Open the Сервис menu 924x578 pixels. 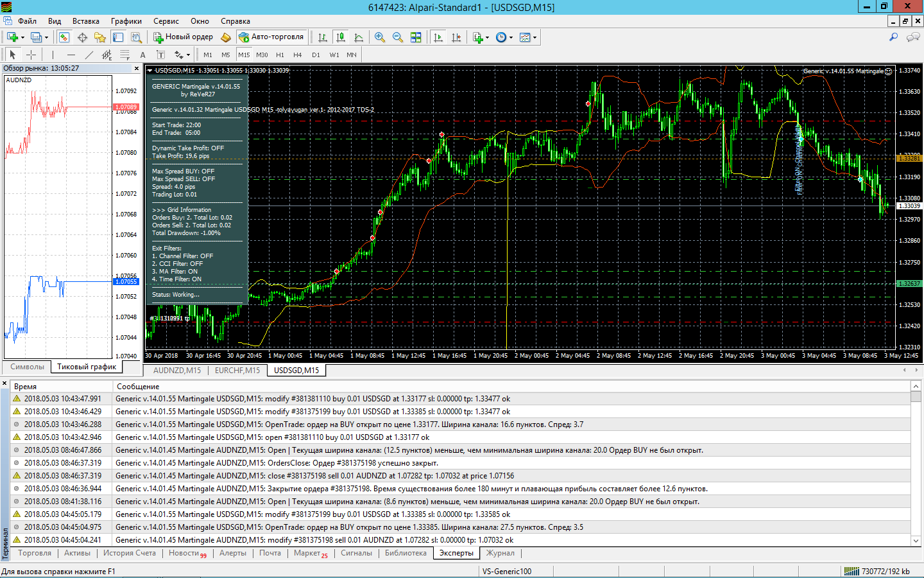166,21
